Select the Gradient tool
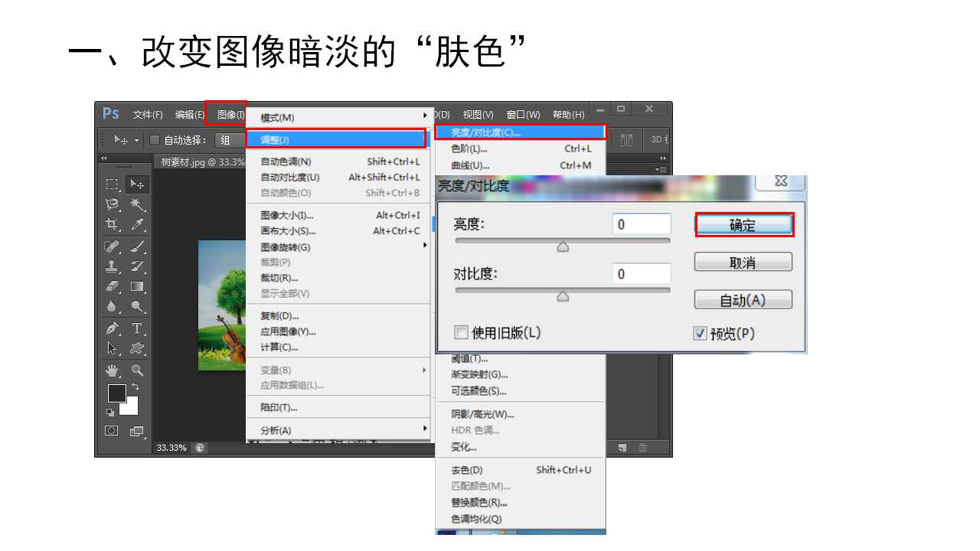This screenshot has width=980, height=551. (138, 286)
